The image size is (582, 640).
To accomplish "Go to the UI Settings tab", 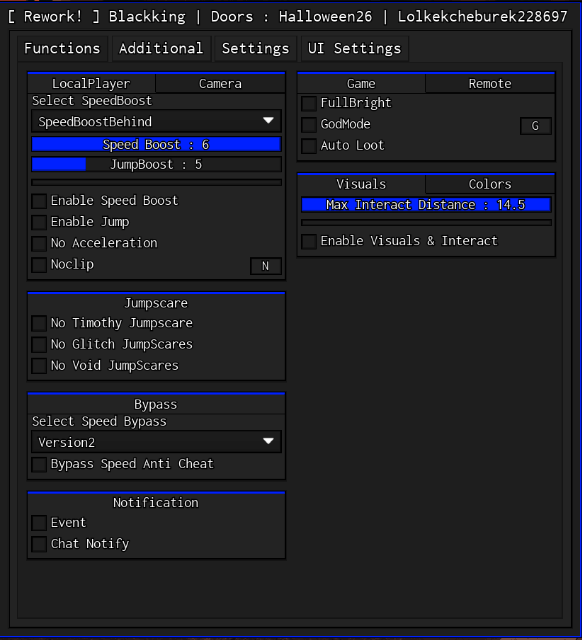I will (355, 49).
